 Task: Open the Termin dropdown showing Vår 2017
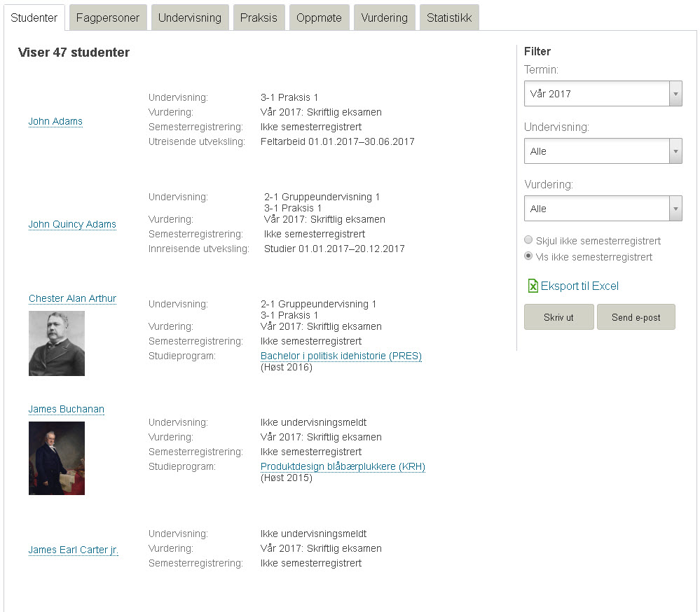[603, 94]
